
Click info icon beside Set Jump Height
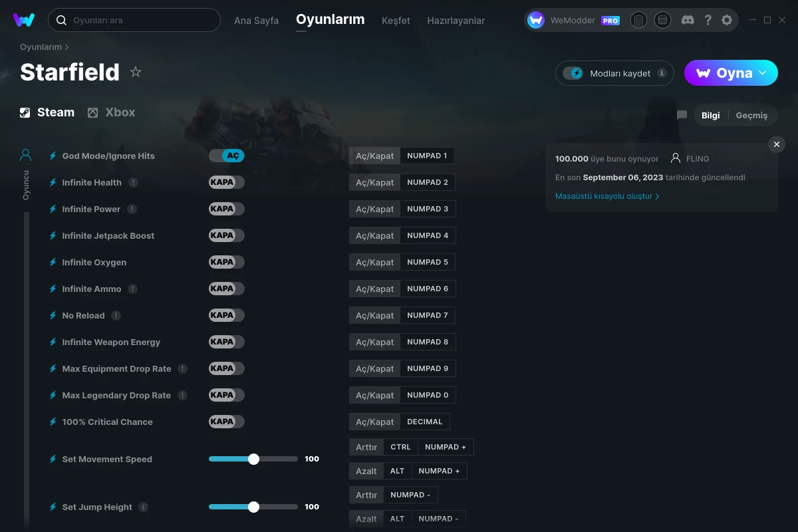(x=144, y=507)
